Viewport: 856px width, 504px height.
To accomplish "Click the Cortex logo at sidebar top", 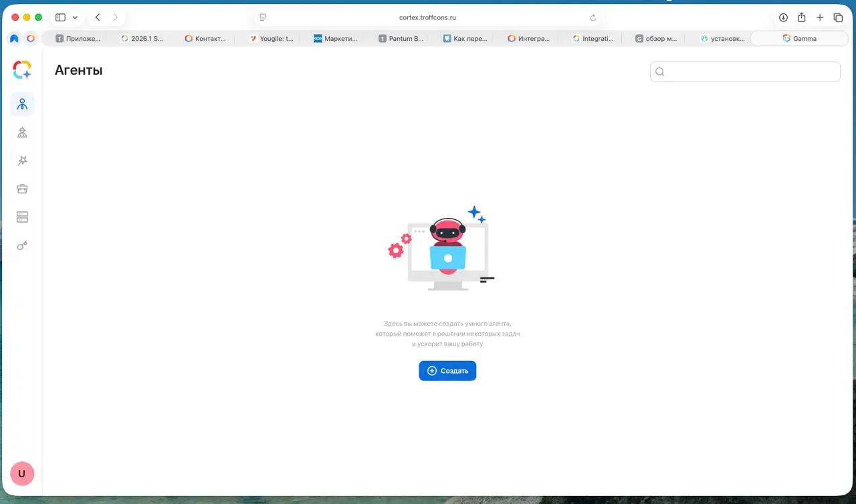I will (x=22, y=70).
